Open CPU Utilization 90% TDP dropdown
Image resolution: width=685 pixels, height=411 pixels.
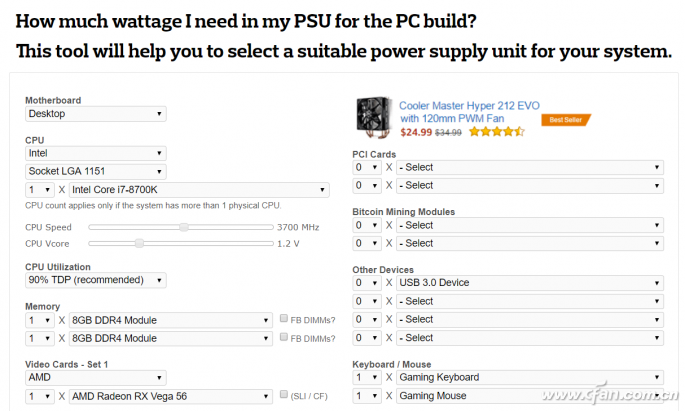pos(96,281)
